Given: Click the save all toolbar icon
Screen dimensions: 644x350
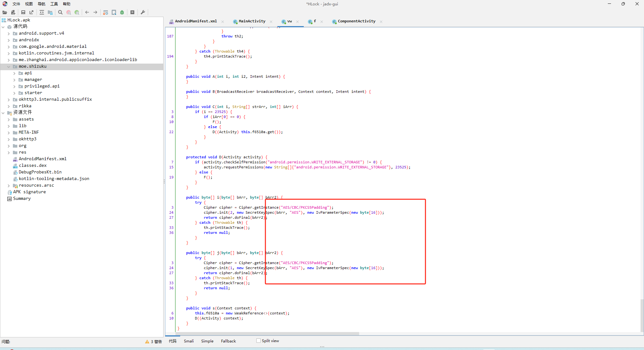Looking at the screenshot, I should pyautogui.click(x=23, y=12).
